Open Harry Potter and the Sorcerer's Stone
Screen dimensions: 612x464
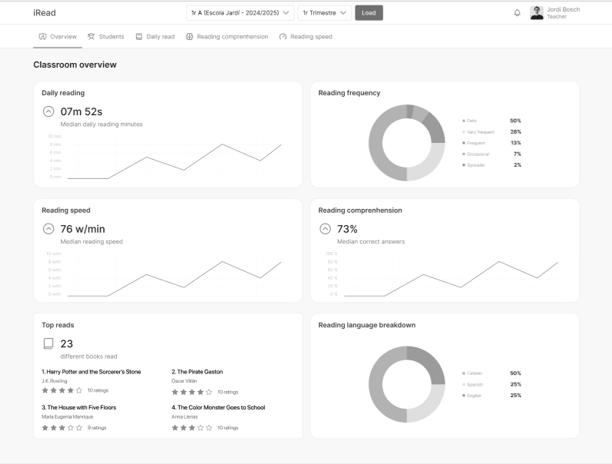(91, 372)
